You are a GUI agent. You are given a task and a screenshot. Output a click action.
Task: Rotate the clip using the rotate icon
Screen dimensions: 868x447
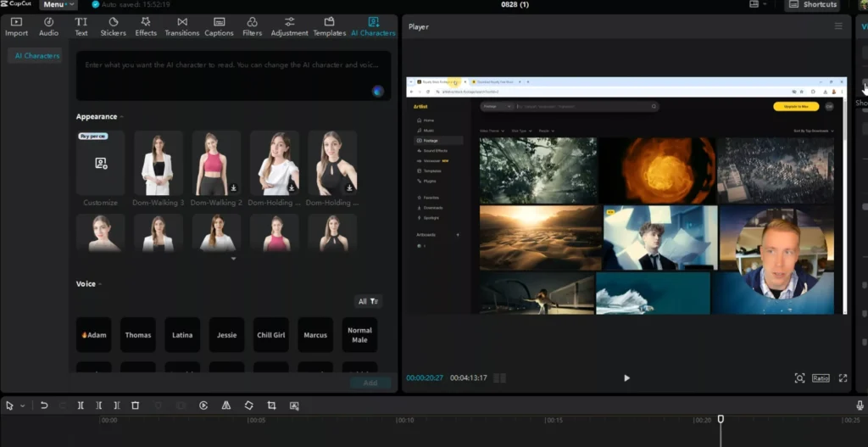(249, 405)
